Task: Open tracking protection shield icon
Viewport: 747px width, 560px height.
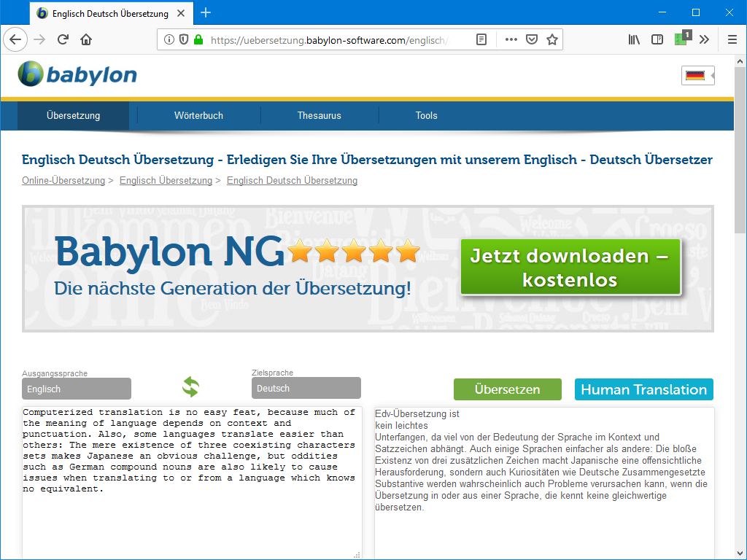Action: click(183, 39)
